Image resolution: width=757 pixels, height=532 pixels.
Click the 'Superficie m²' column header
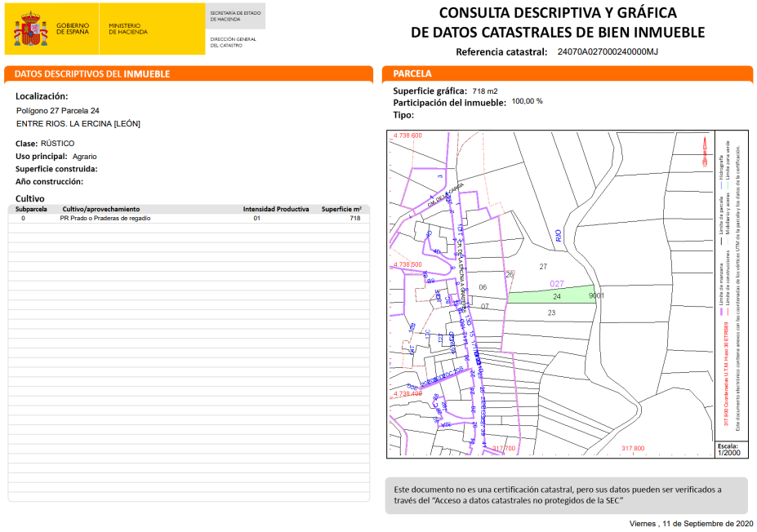(341, 210)
